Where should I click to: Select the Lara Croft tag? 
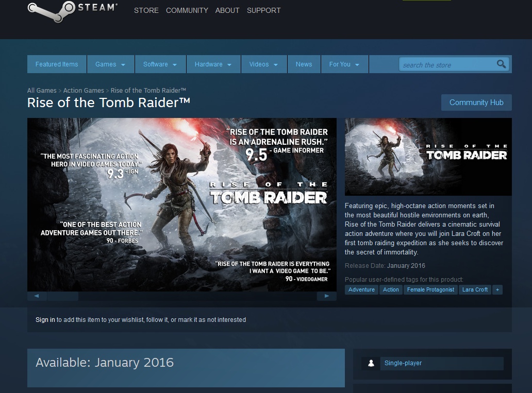coord(475,289)
